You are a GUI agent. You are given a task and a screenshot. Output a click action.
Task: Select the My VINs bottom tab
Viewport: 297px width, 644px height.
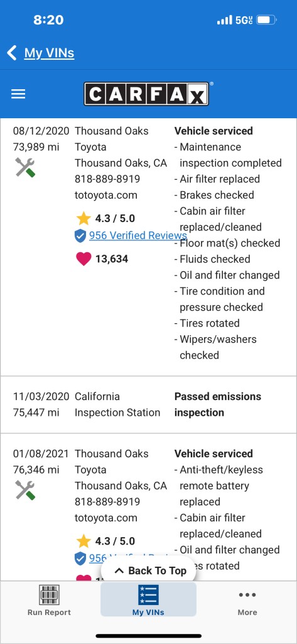tap(148, 599)
